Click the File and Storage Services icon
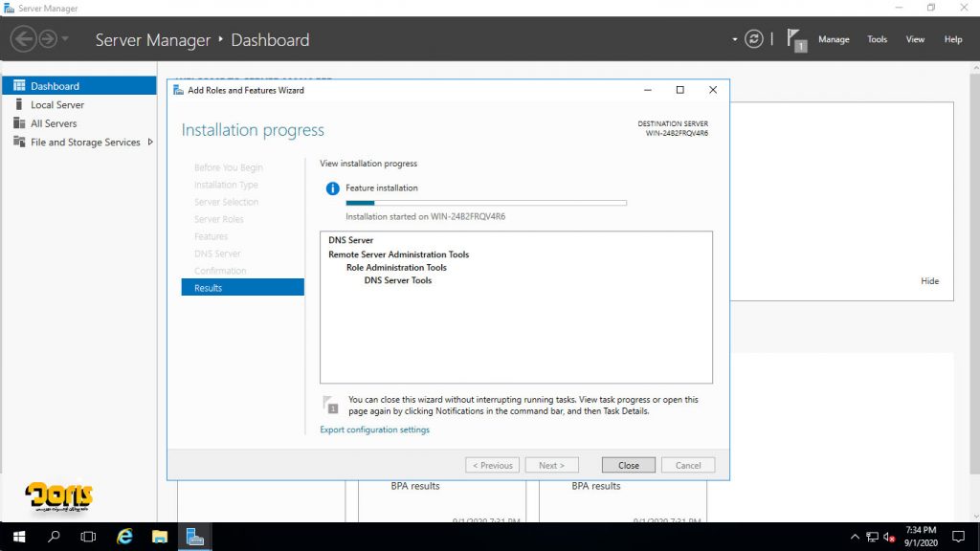Image resolution: width=980 pixels, height=551 pixels. 19,142
